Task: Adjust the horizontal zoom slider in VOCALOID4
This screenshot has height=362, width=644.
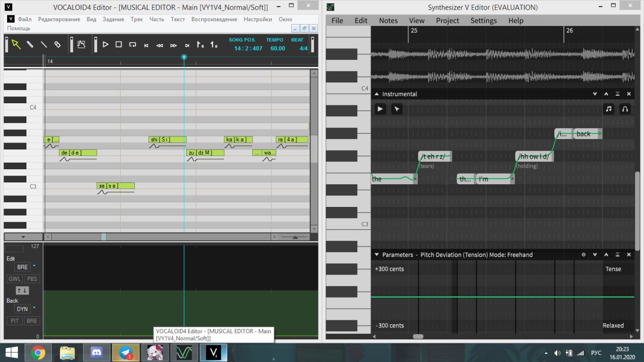Action: point(295,237)
